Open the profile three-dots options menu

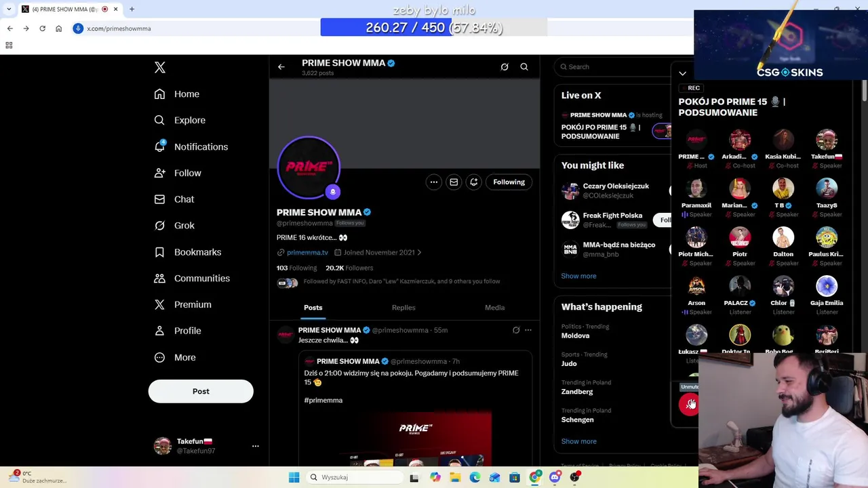point(434,182)
